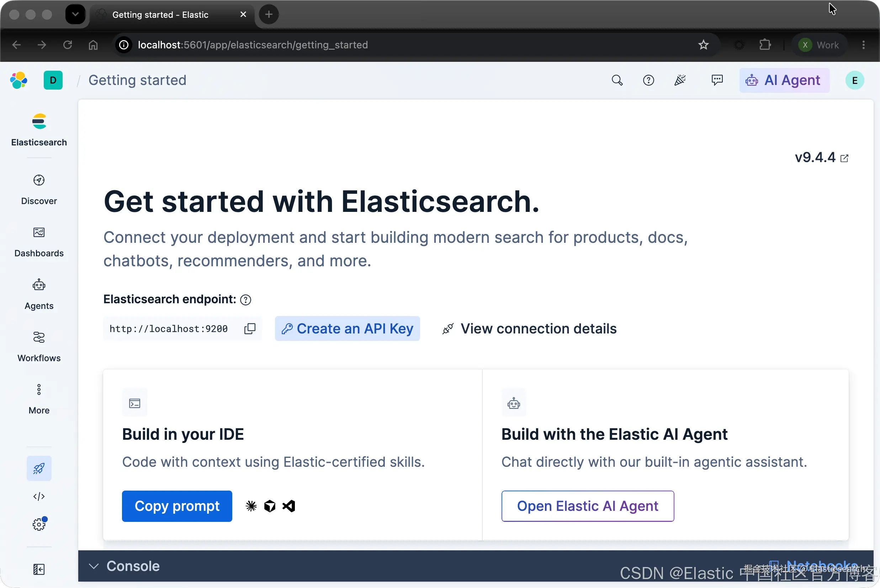Open the feedback chat bubble icon

(x=717, y=80)
